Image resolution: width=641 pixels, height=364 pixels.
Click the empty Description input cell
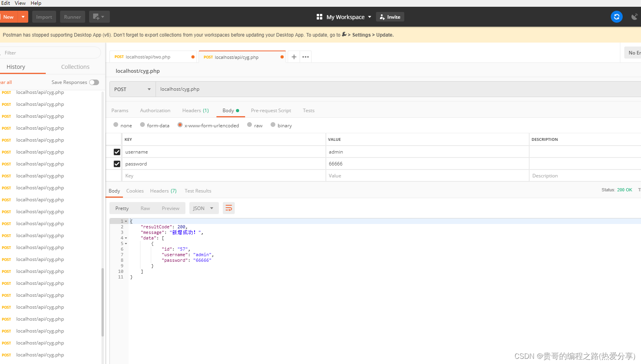pyautogui.click(x=585, y=176)
